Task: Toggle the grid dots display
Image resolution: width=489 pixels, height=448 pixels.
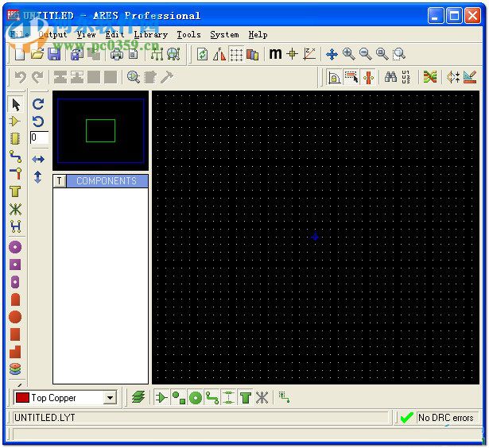Action: coord(236,55)
